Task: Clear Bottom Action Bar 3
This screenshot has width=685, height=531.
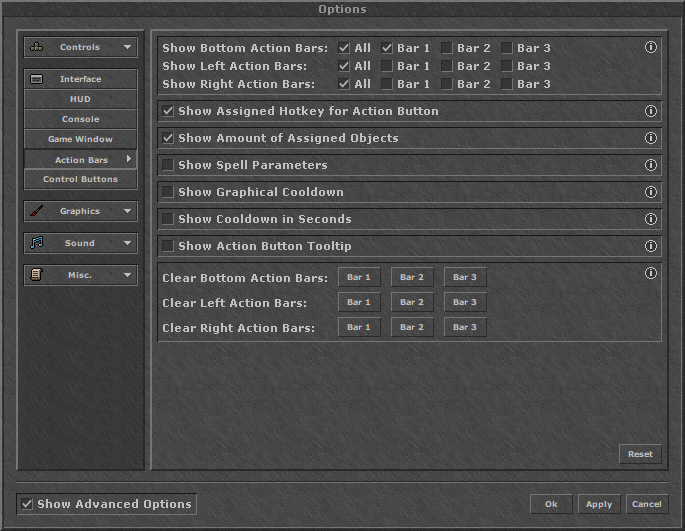Action: point(465,277)
